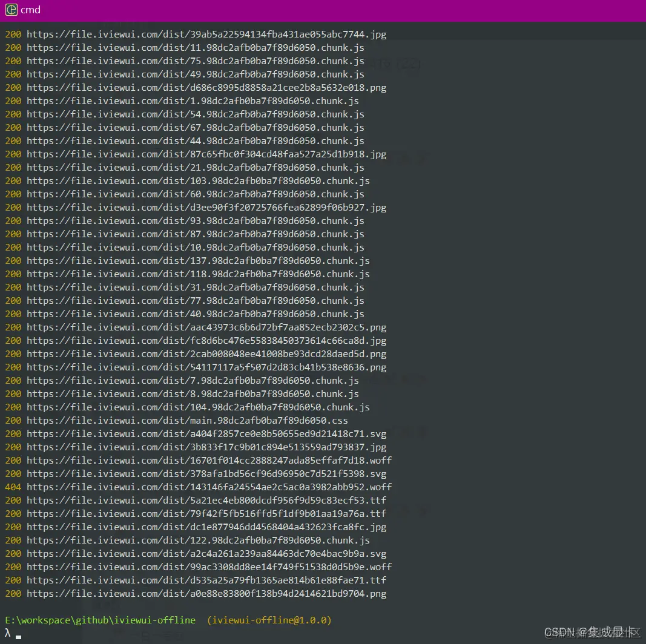
Task: Click the E:\workspace\github\iviewui-offline path
Action: [100, 620]
